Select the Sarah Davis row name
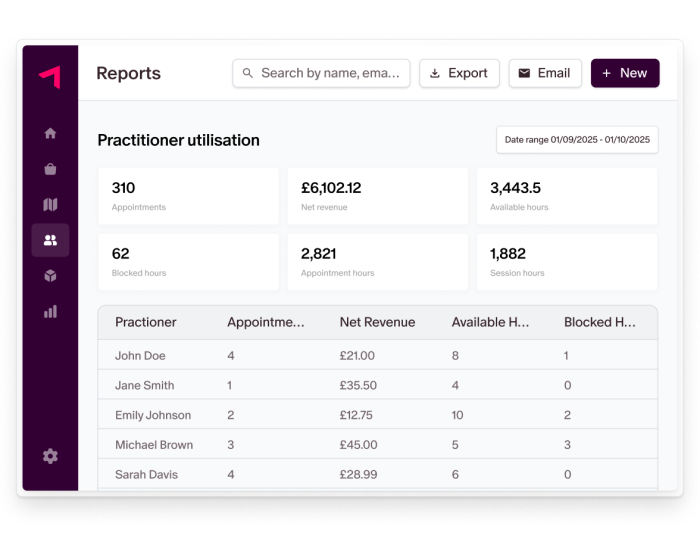Image resolution: width=700 pixels, height=536 pixels. 146,474
